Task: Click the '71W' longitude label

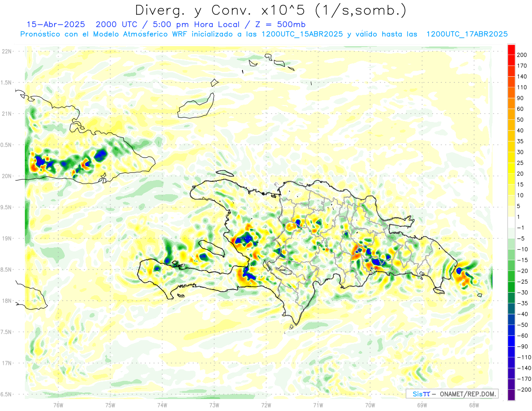Action: point(318,405)
